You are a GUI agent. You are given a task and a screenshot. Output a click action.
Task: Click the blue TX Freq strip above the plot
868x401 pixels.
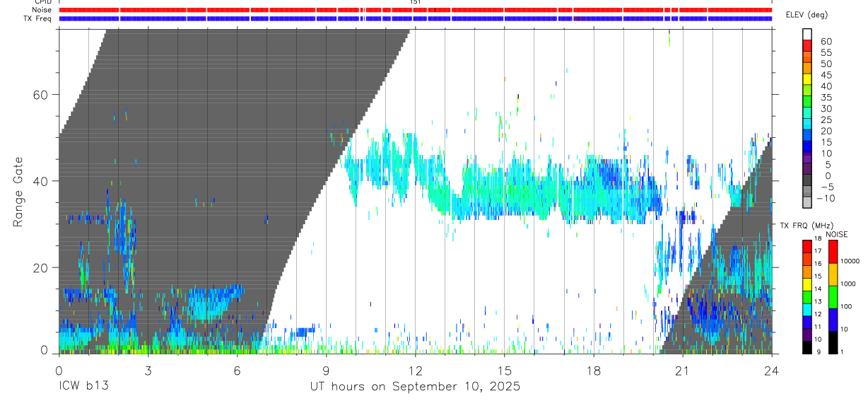[x=415, y=18]
